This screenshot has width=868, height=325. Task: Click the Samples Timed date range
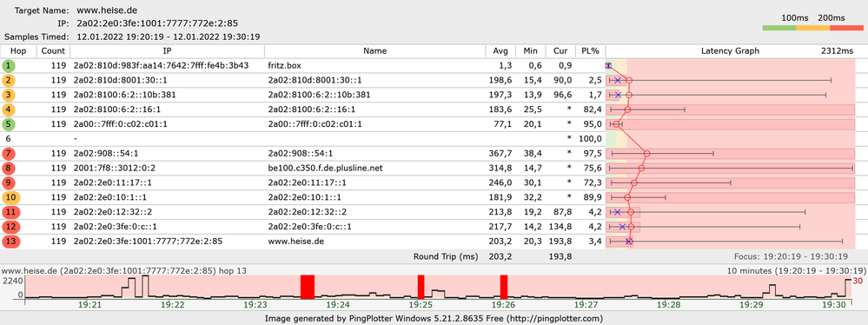point(169,37)
